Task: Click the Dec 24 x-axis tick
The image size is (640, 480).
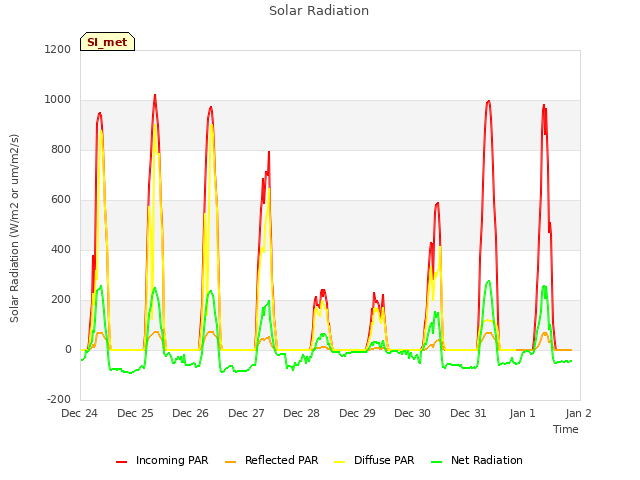Action: 80,413
